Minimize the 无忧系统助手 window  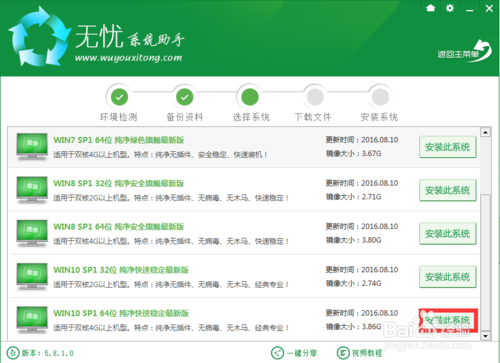[470, 9]
